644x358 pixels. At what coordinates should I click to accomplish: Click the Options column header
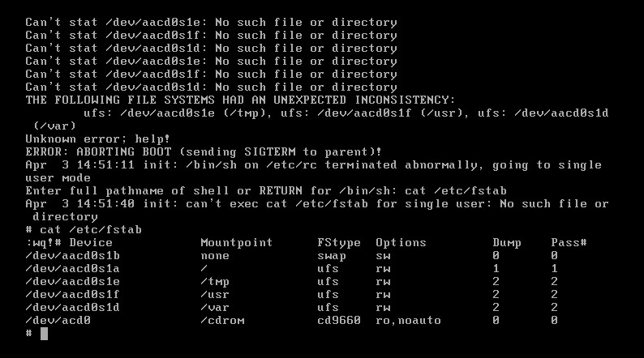pos(401,242)
